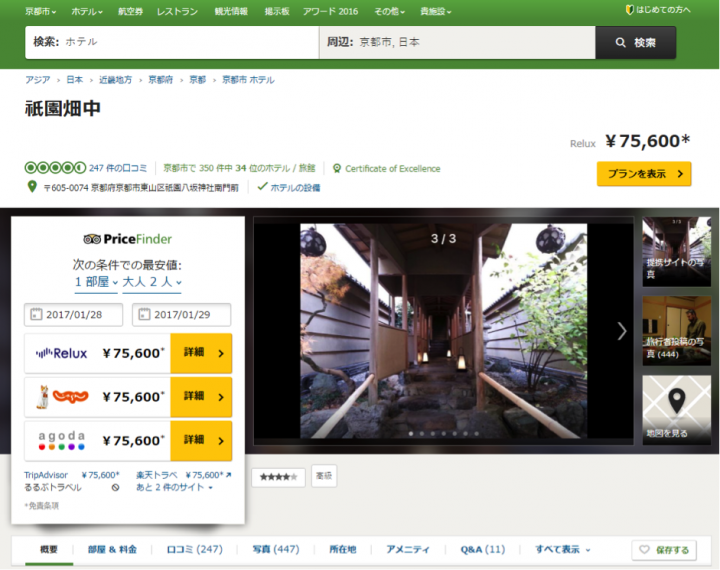Switch to アメニティ tab
Screen dimensions: 720x570
click(x=408, y=549)
